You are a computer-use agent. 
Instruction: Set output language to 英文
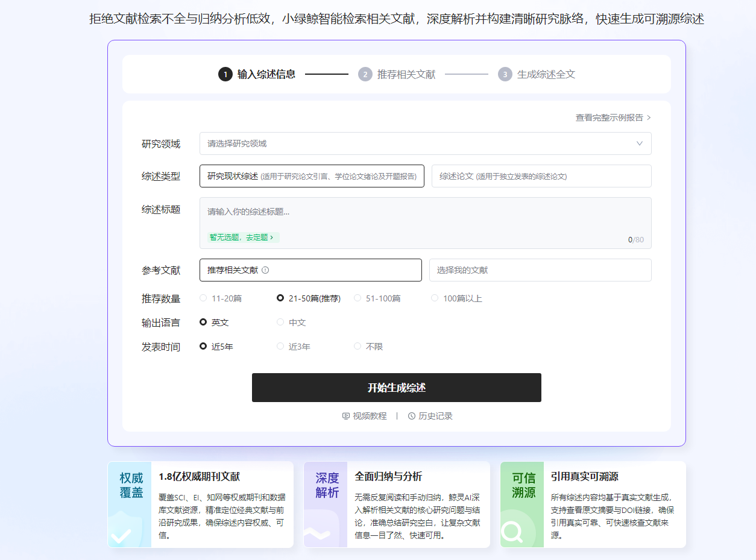pos(214,322)
